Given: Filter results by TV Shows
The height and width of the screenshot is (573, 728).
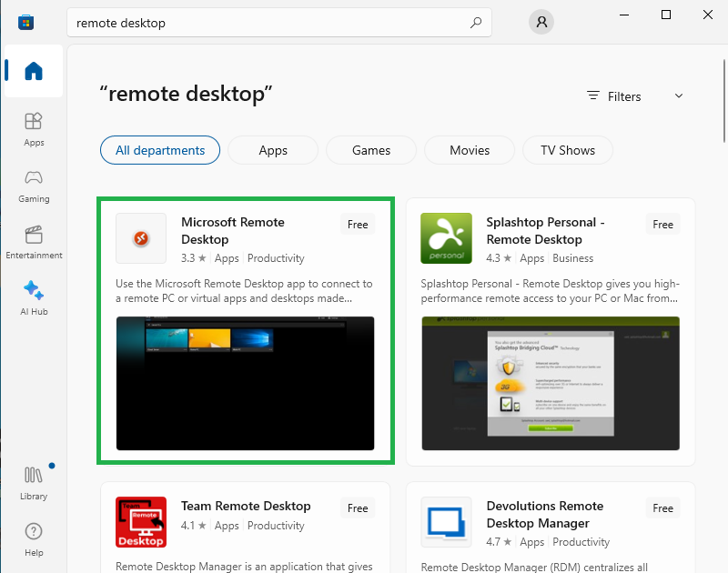Looking at the screenshot, I should point(568,150).
